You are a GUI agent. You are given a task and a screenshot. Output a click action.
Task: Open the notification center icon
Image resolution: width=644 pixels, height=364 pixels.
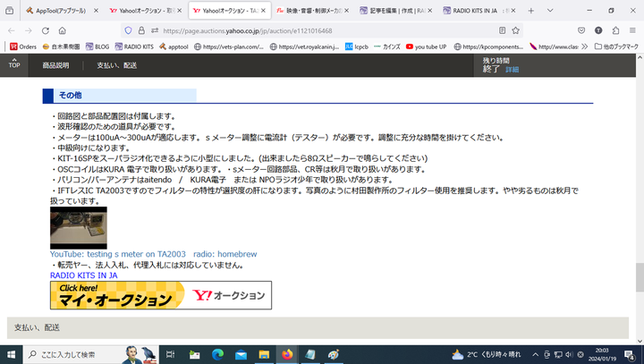pos(630,354)
